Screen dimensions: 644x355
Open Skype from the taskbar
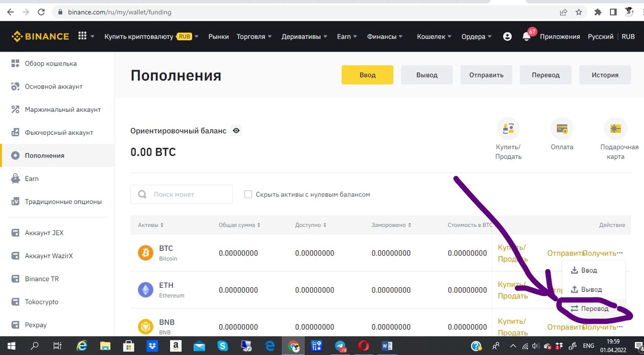tap(222, 346)
